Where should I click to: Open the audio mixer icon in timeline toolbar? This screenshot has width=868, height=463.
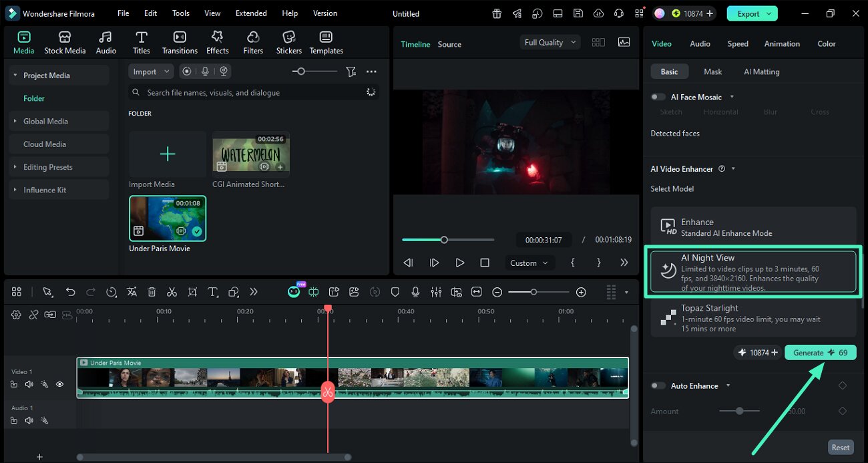[436, 292]
